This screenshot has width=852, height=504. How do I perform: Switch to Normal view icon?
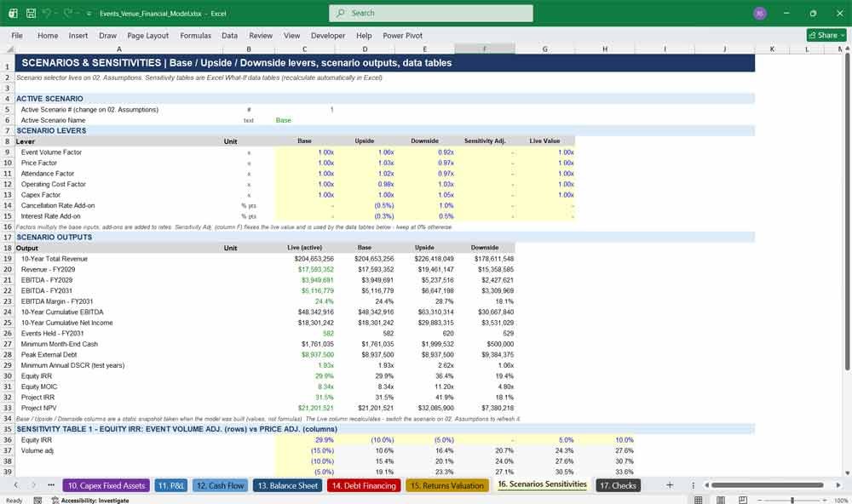[x=699, y=500]
